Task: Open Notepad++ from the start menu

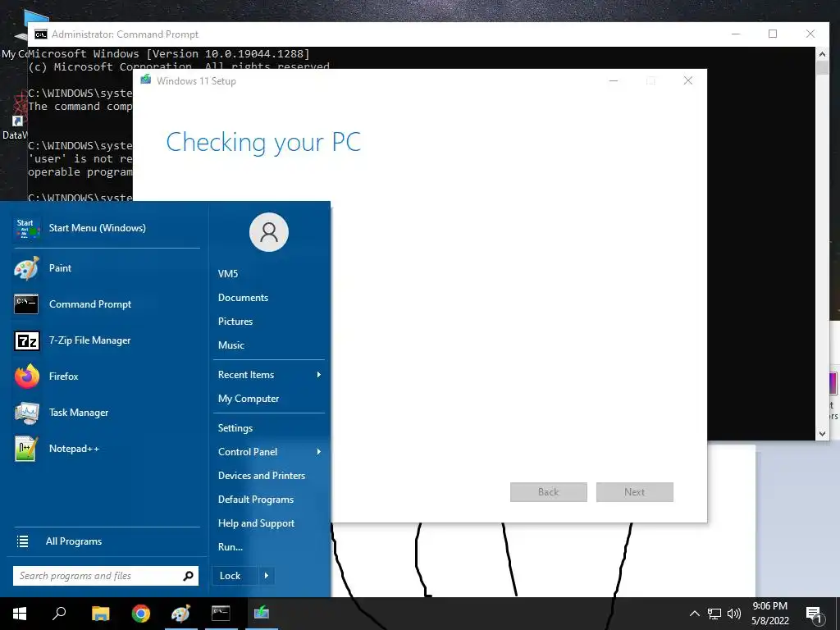Action: click(x=106, y=449)
